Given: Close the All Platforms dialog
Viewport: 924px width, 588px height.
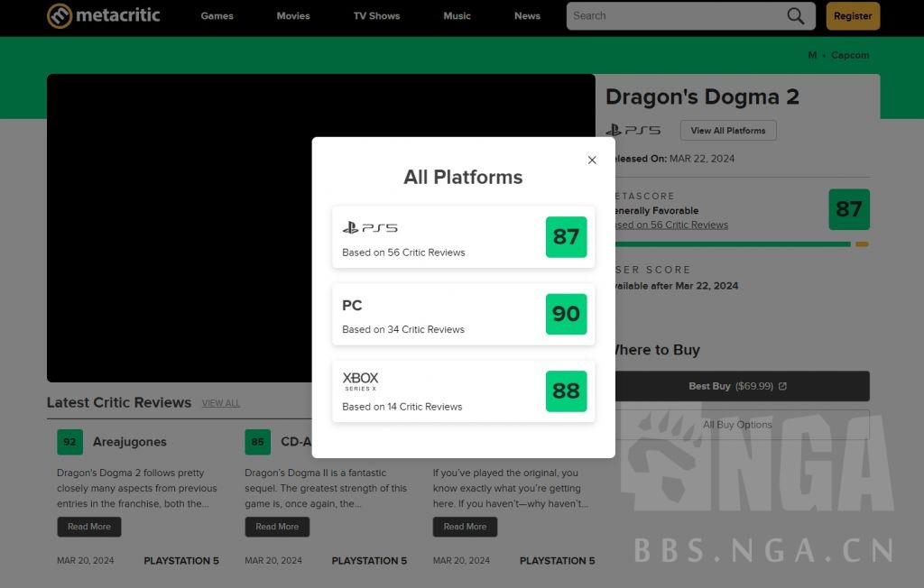Looking at the screenshot, I should (x=592, y=160).
